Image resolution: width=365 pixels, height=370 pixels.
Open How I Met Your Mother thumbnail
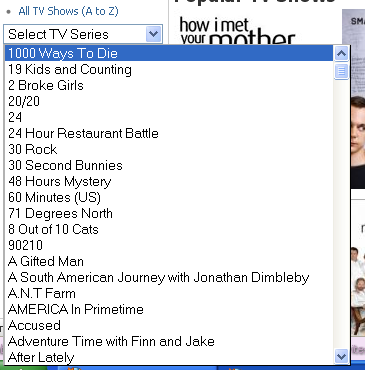(237, 31)
